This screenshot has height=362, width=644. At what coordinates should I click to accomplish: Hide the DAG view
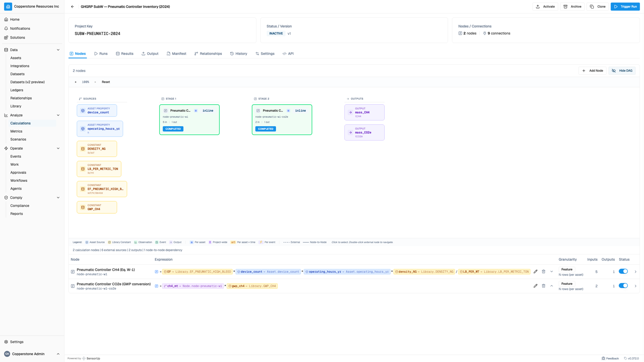[622, 71]
